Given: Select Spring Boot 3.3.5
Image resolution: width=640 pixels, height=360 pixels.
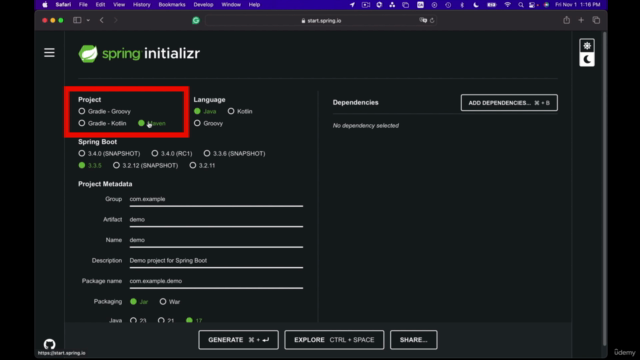Looking at the screenshot, I should tap(90, 165).
